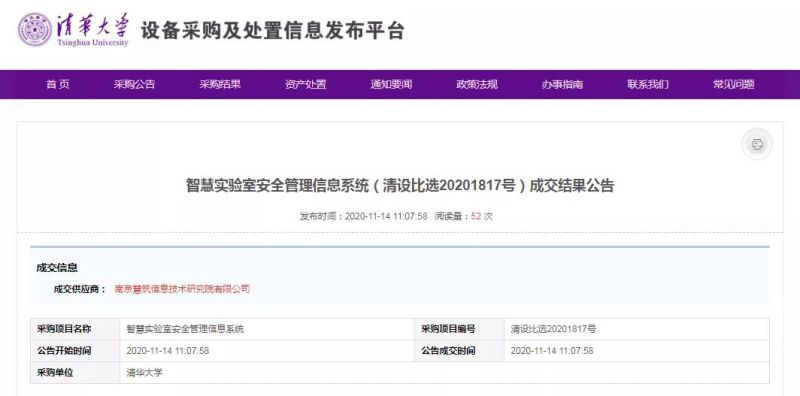Click the print icon button
This screenshot has width=800, height=396.
tap(757, 144)
